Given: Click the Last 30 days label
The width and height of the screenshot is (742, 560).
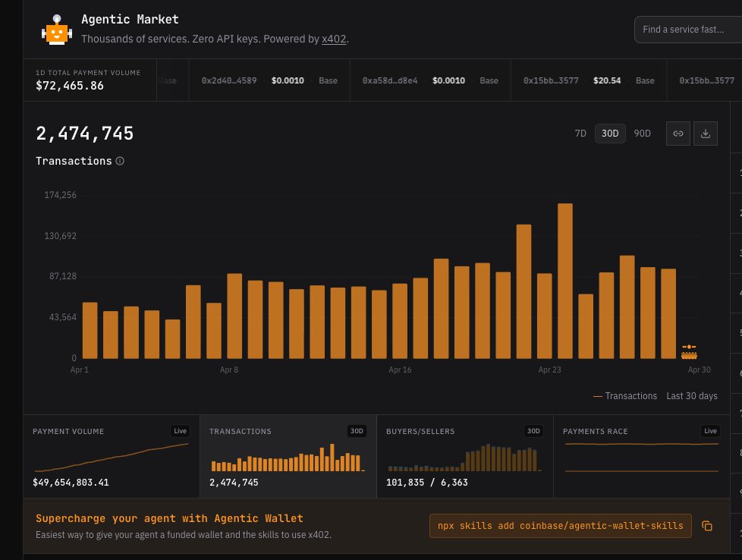Looking at the screenshot, I should (692, 396).
